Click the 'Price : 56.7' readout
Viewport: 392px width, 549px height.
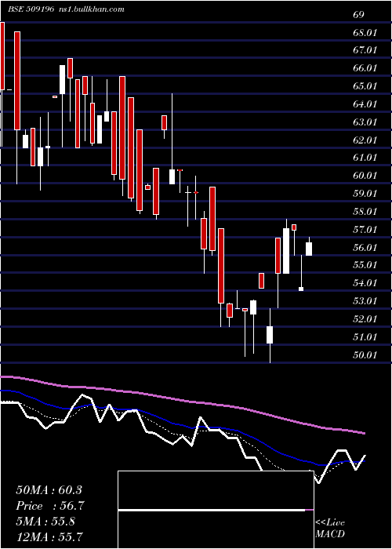pos(50,506)
